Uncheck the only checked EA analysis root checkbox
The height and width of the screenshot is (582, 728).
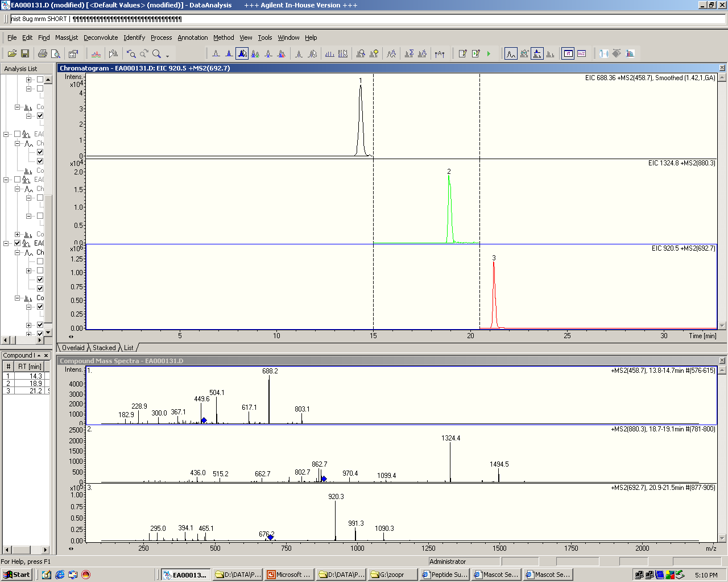(18, 243)
